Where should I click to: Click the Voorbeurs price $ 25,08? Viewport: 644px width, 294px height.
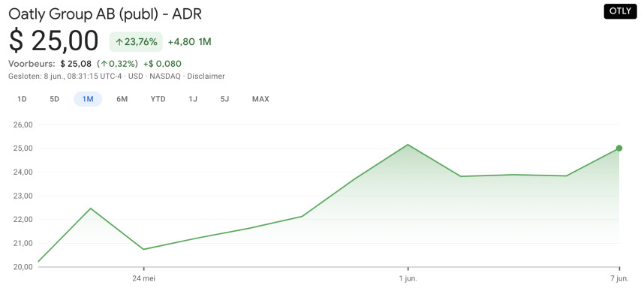click(x=76, y=64)
